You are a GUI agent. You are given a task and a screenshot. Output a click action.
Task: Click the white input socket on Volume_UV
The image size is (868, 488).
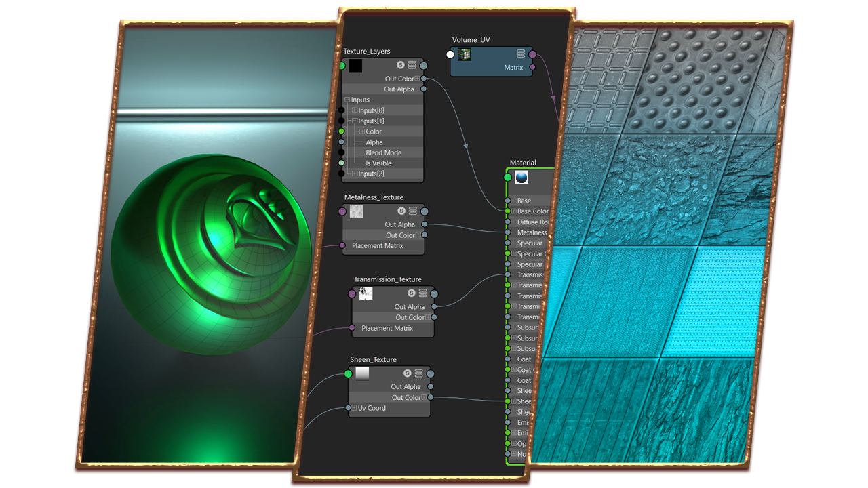(x=450, y=54)
